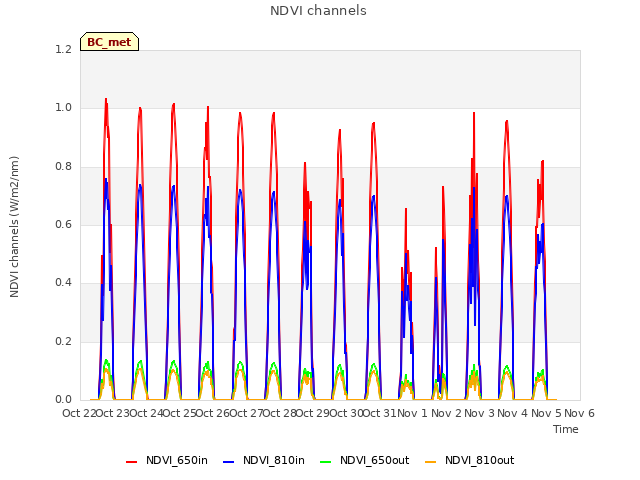Click the Nov 5 x-axis tick label
640x480 pixels.
point(547,413)
